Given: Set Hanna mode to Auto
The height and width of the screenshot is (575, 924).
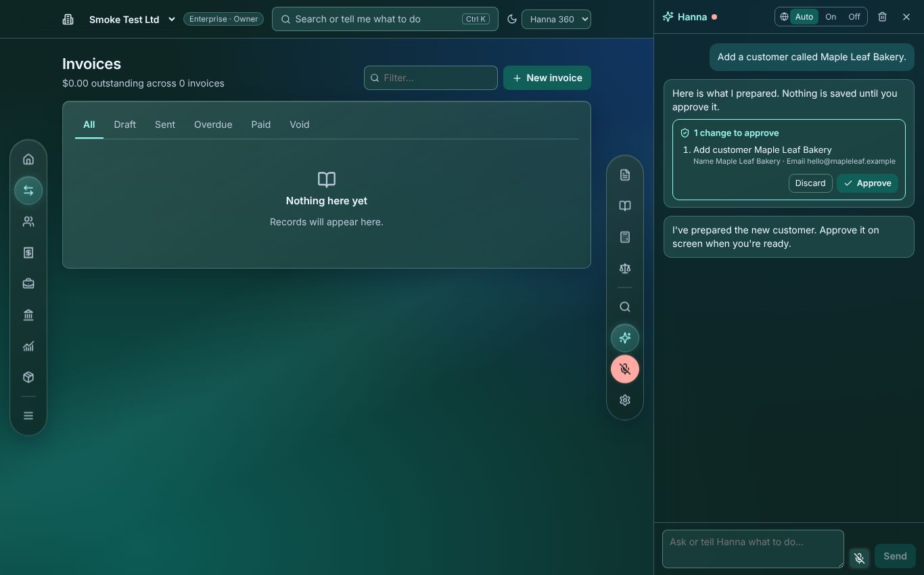Looking at the screenshot, I should [804, 17].
